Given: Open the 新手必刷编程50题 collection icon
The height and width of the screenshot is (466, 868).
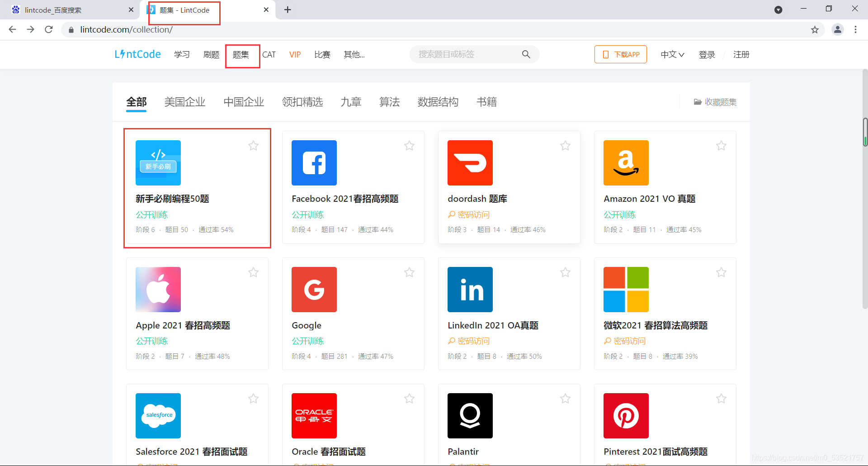Looking at the screenshot, I should click(x=158, y=163).
